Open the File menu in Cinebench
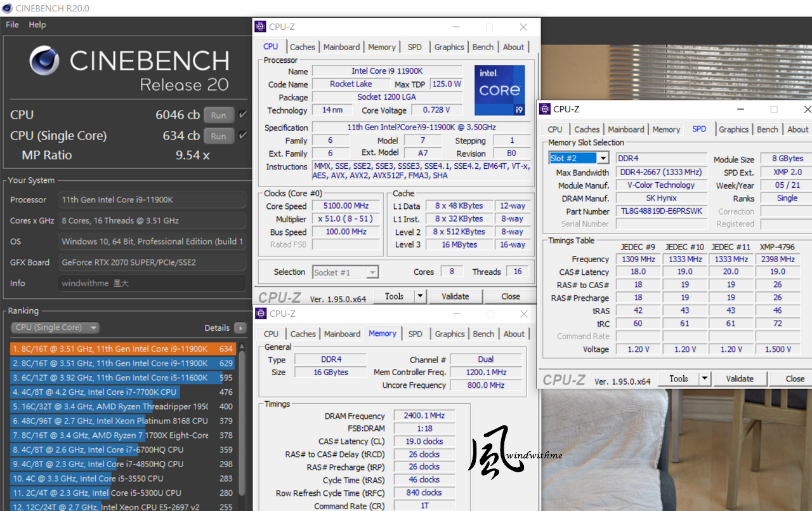 click(12, 25)
